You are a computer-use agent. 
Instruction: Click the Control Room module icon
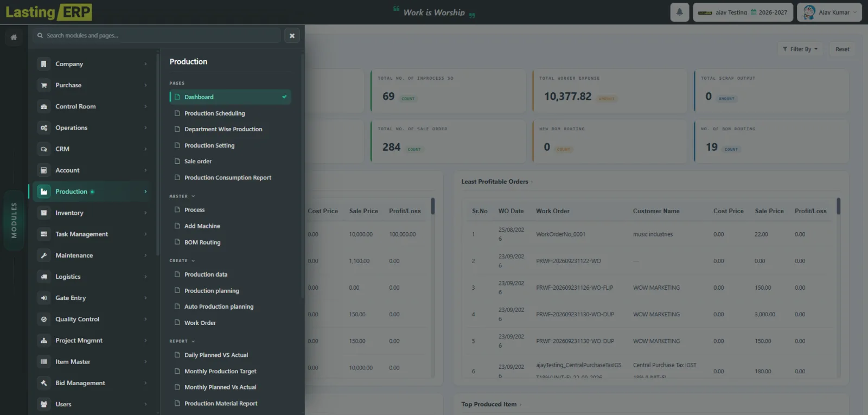point(44,106)
